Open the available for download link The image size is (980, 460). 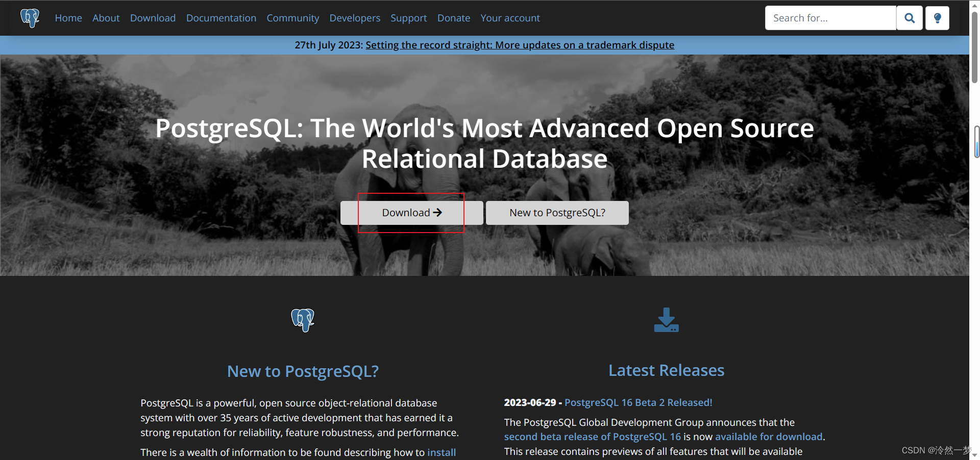(769, 437)
